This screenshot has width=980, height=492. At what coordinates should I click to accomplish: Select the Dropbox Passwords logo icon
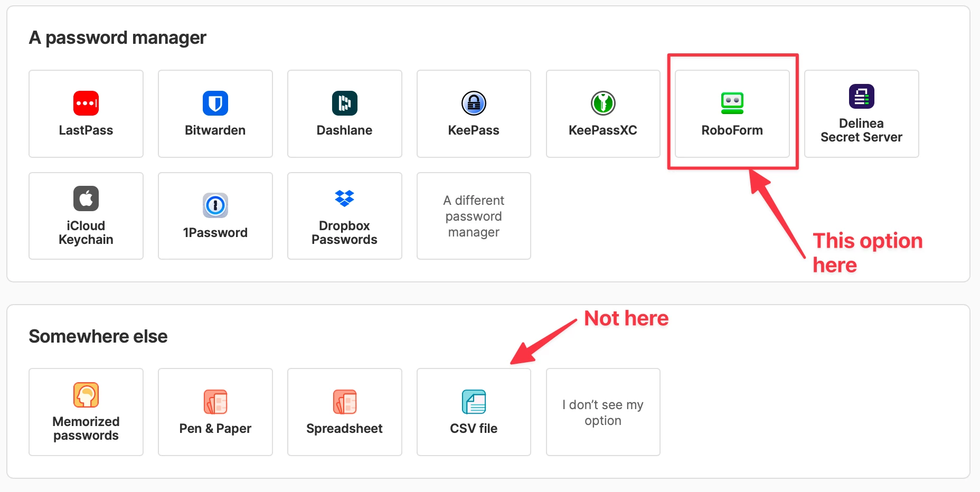(x=345, y=198)
